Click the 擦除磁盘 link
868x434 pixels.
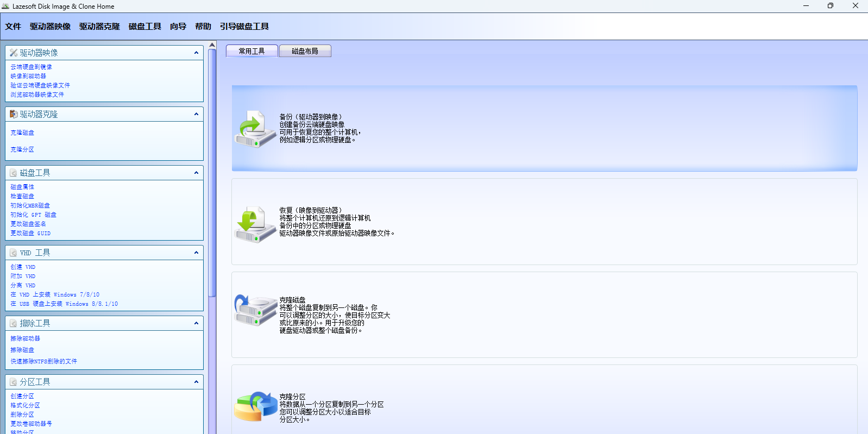pyautogui.click(x=22, y=350)
